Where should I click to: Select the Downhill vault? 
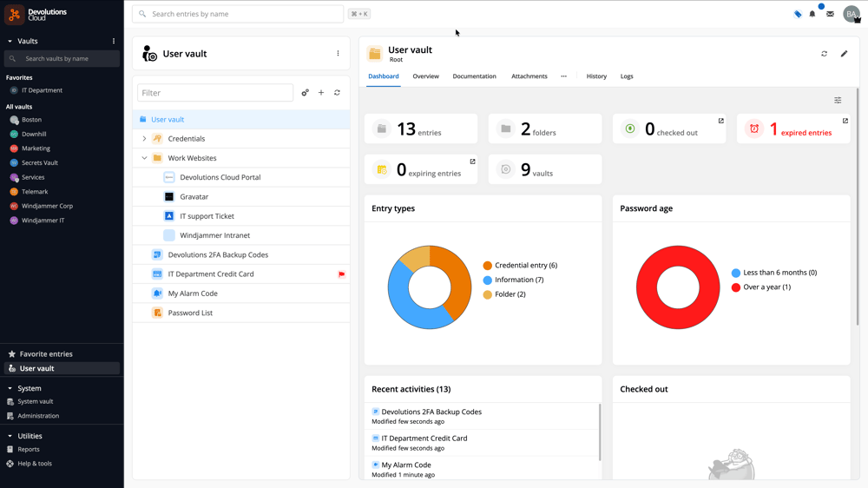[x=34, y=134]
